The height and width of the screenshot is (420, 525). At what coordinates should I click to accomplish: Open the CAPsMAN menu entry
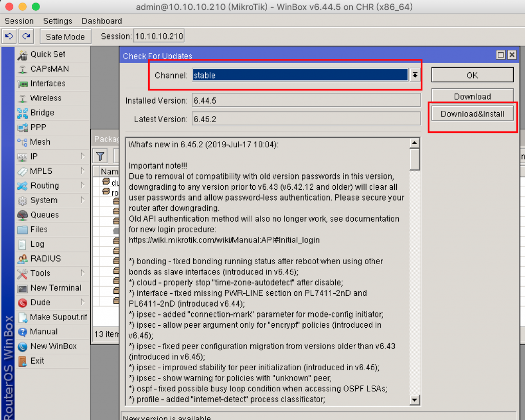click(x=53, y=69)
